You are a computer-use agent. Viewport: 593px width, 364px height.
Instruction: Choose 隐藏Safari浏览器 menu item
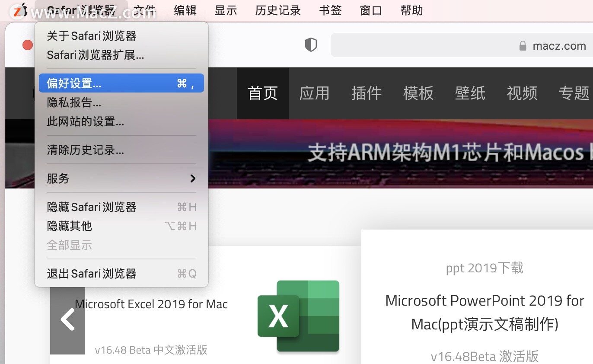tap(121, 207)
